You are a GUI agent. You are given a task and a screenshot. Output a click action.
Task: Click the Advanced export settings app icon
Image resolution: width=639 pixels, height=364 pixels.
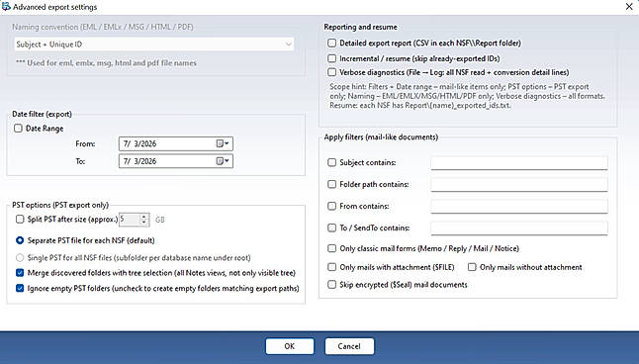(6, 7)
